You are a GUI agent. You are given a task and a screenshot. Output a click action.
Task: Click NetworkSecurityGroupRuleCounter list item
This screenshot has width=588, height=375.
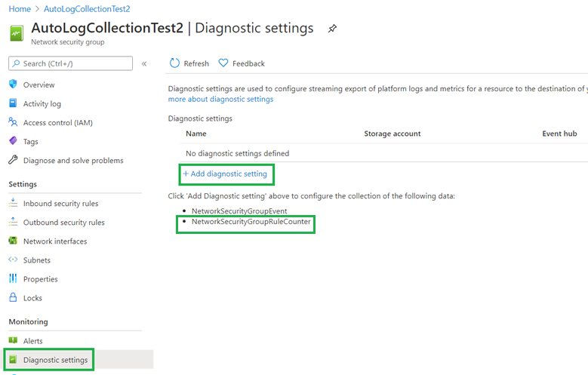coord(251,222)
